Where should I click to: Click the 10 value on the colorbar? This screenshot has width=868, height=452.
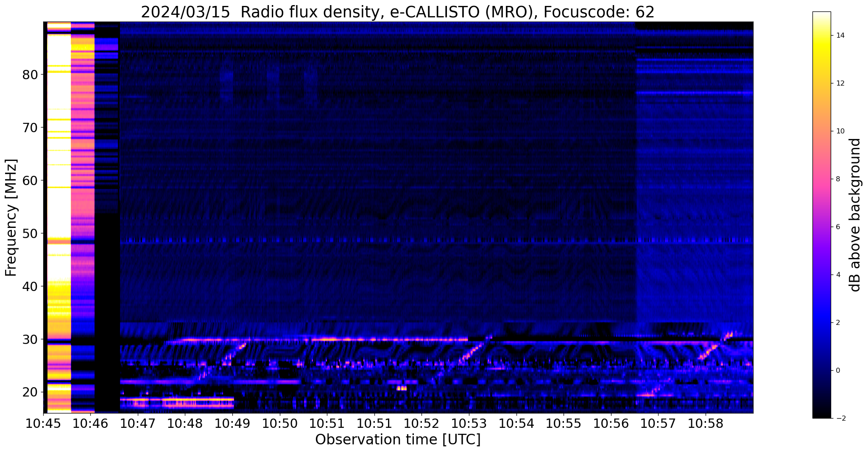click(840, 131)
